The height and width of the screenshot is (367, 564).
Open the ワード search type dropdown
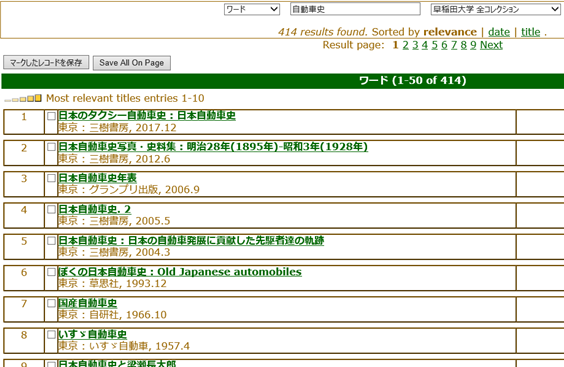coord(252,9)
